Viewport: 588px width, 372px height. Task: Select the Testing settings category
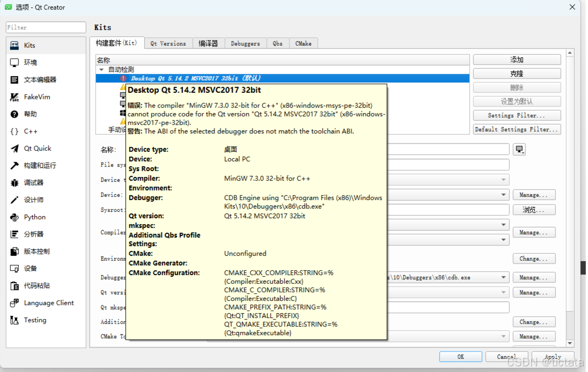[x=35, y=320]
